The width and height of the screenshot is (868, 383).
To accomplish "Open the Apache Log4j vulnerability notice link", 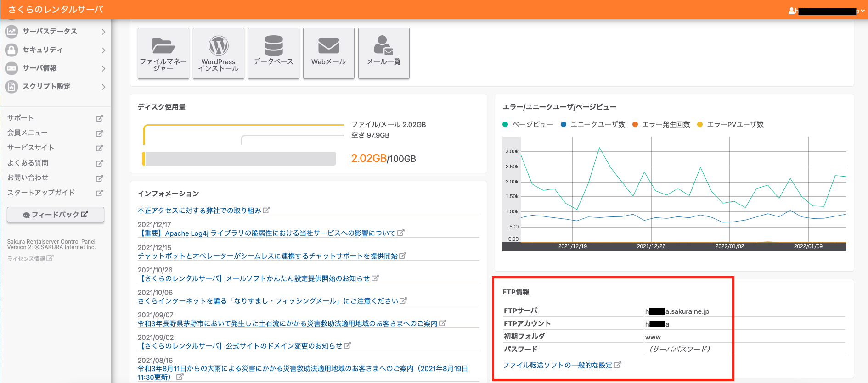I will (266, 233).
